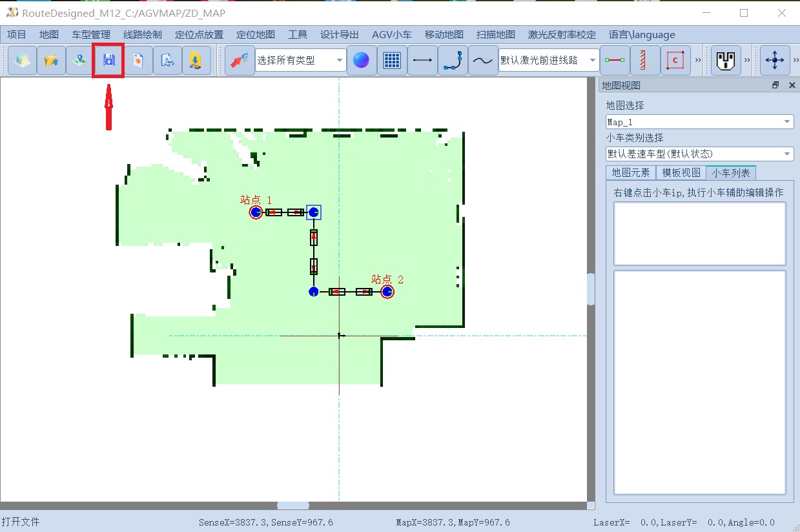Click the upper vehicle IP list box
Viewport: 800px width, 532px height.
[699, 234]
